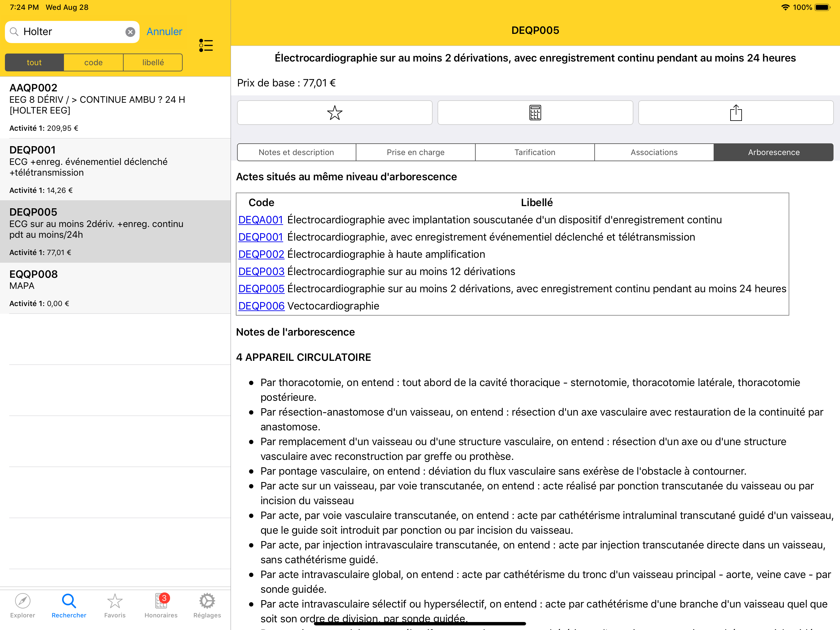
Task: Switch to Prise en charge tab
Action: point(416,152)
